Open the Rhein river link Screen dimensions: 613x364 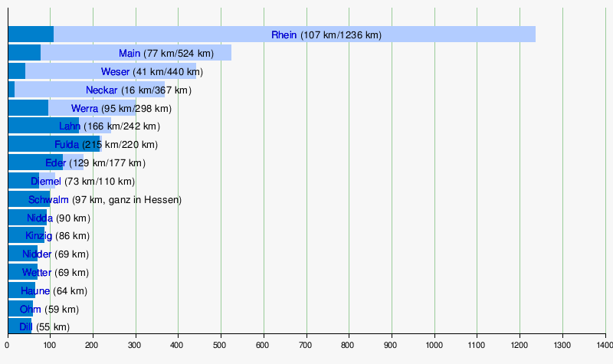[x=284, y=35]
